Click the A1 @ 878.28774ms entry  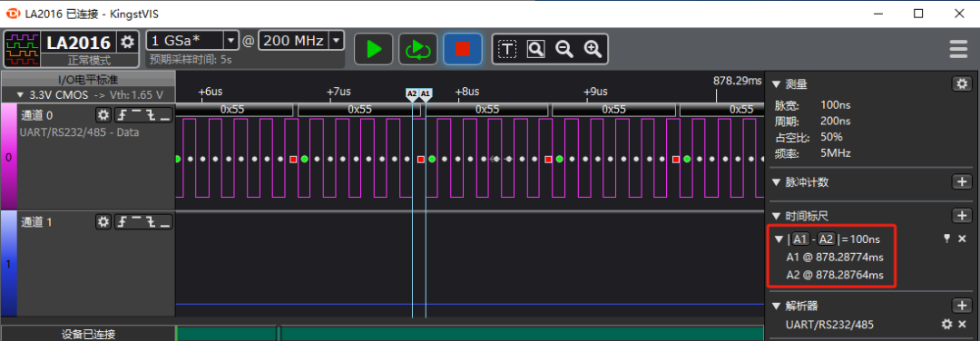835,257
